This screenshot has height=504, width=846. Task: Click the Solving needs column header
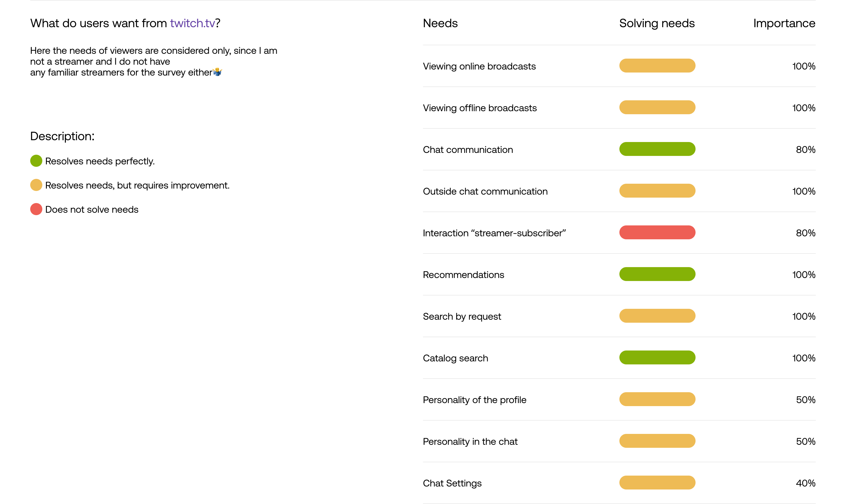click(657, 23)
